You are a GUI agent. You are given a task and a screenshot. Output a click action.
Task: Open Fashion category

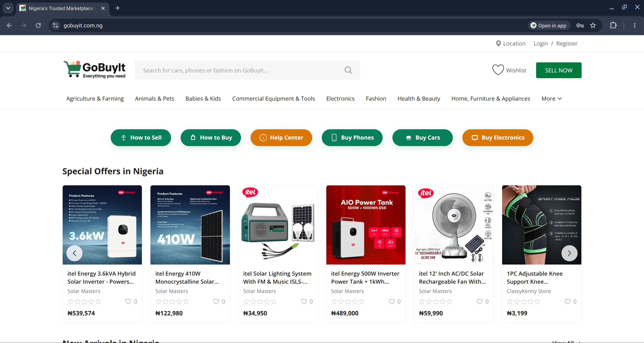click(376, 99)
